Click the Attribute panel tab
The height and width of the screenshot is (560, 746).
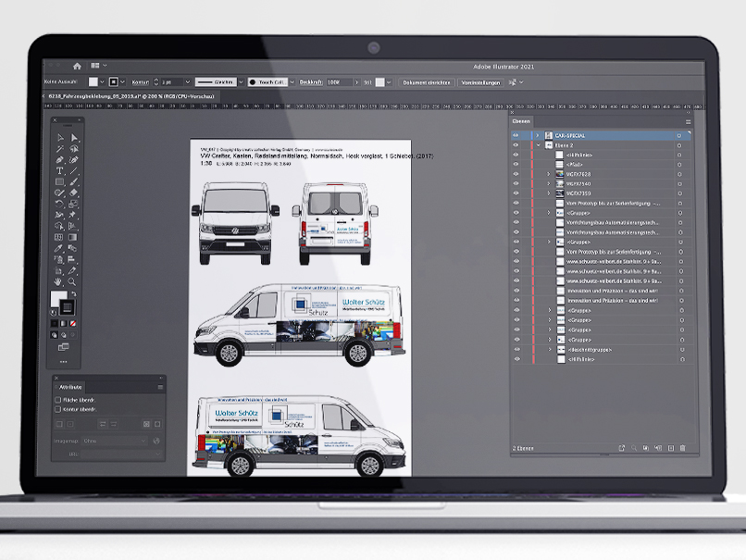(70, 387)
